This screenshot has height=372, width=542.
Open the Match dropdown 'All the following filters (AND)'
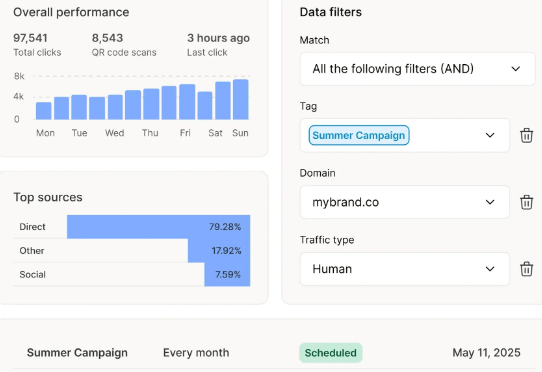(x=418, y=69)
